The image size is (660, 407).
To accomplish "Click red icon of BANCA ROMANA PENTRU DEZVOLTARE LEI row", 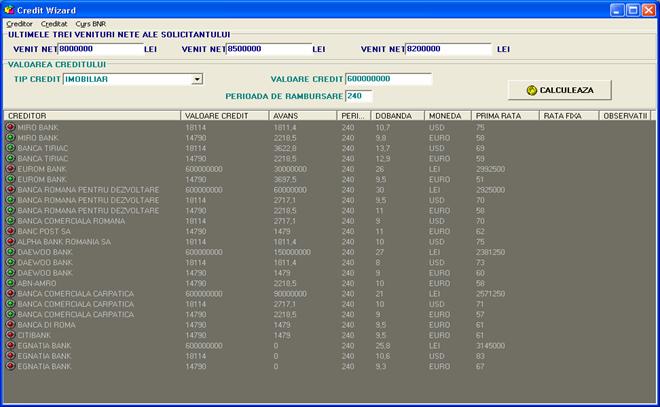I will [11, 189].
